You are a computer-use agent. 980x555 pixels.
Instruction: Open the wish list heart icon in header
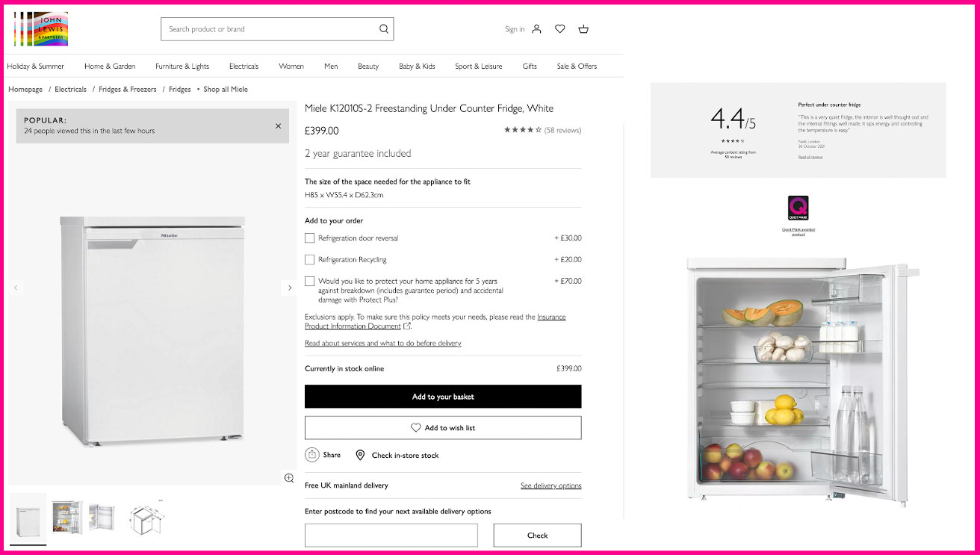coord(560,29)
